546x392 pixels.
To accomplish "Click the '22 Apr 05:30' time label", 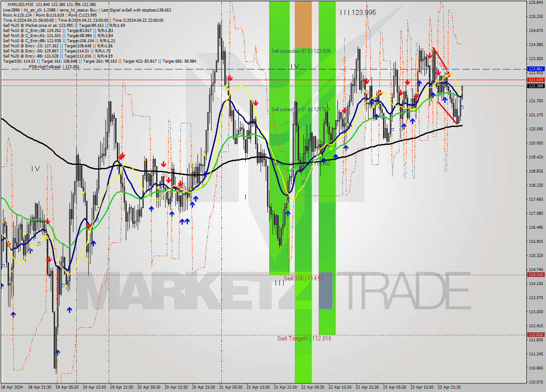I will [314, 387].
